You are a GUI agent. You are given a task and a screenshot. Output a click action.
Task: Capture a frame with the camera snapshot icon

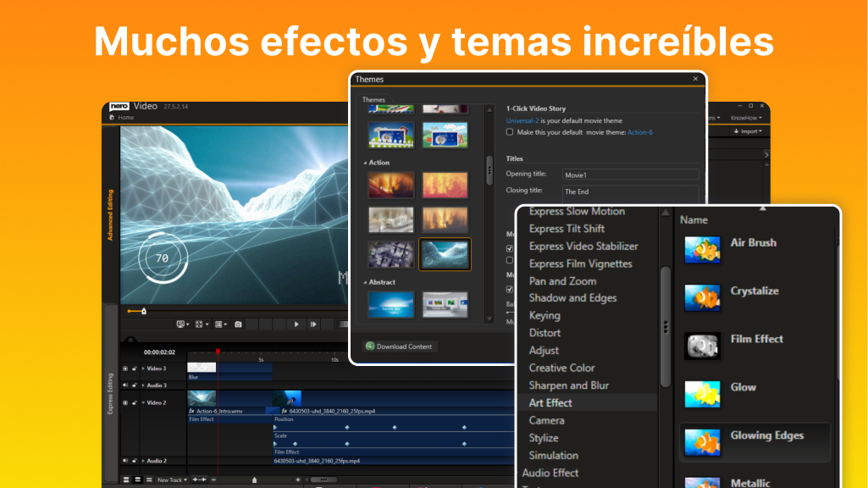(238, 324)
